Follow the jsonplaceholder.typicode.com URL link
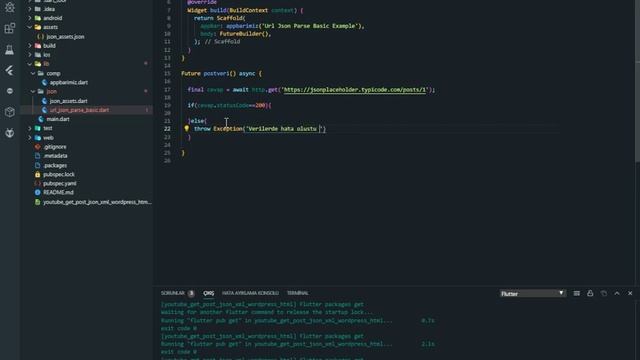This screenshot has width=640, height=360. click(354, 90)
